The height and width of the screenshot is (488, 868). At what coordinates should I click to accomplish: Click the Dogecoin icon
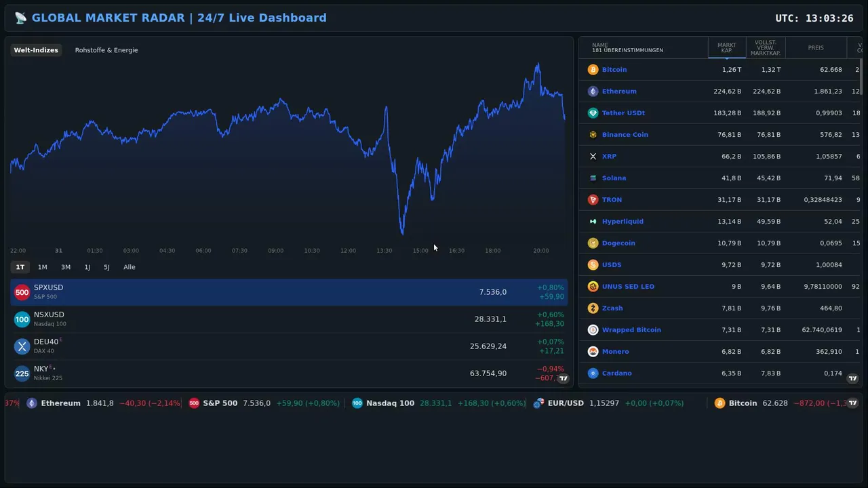(593, 243)
